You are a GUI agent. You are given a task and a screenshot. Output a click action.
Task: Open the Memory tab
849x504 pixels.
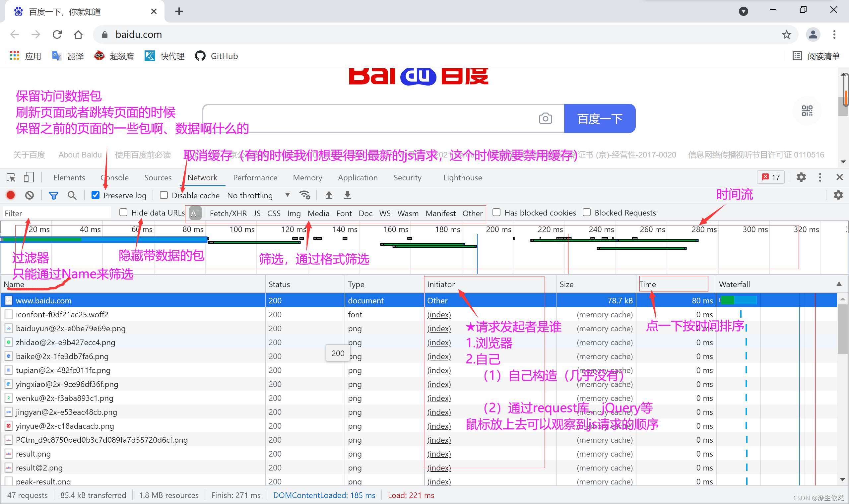(x=308, y=178)
